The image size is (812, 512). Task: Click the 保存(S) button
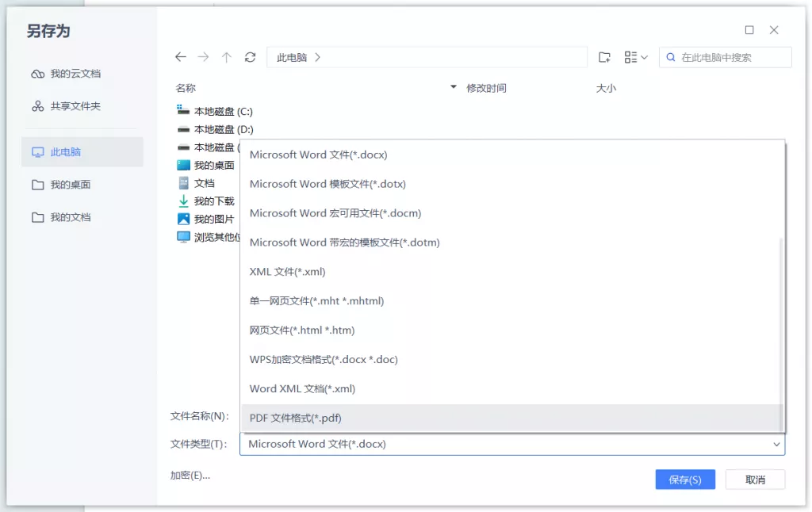pos(684,480)
